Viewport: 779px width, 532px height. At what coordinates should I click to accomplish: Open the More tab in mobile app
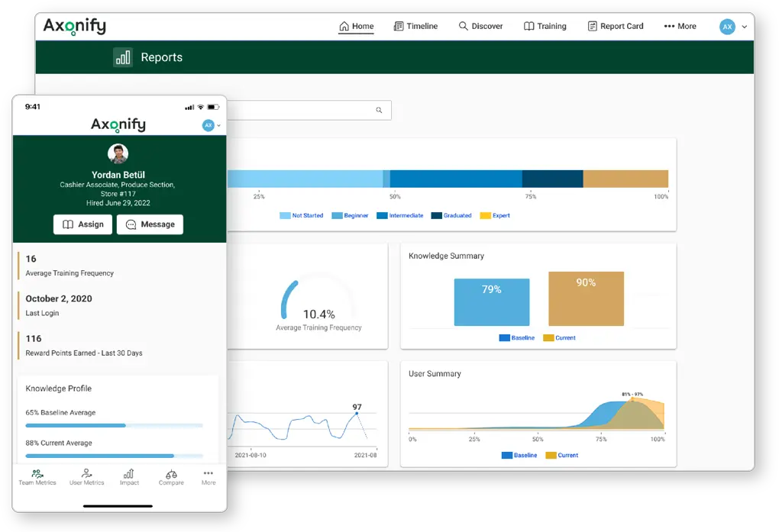[208, 477]
